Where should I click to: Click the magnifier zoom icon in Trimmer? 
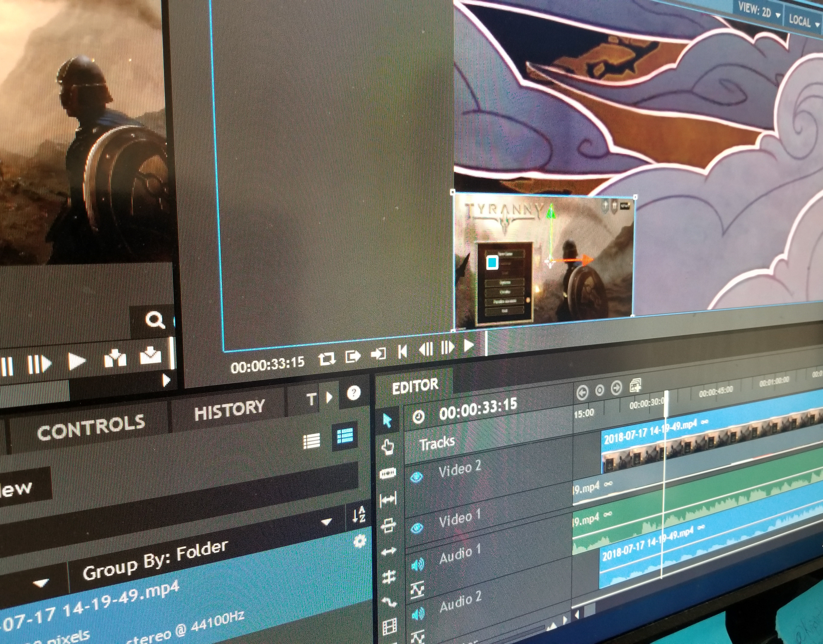point(155,321)
